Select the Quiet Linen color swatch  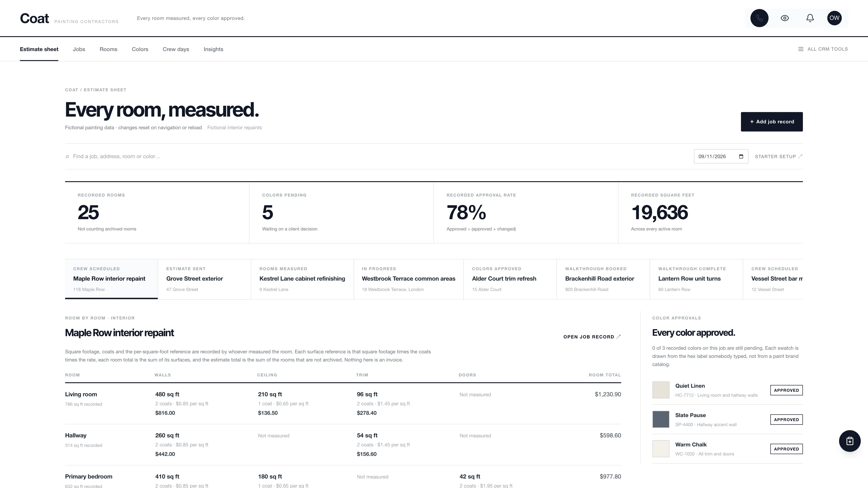pos(661,390)
